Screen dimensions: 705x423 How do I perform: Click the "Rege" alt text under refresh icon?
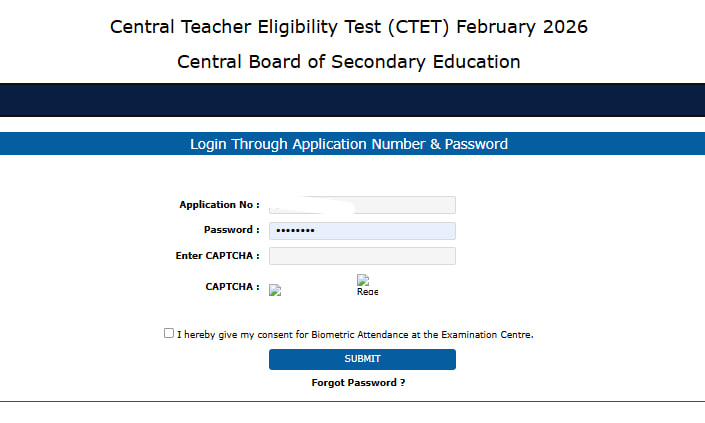point(367,292)
